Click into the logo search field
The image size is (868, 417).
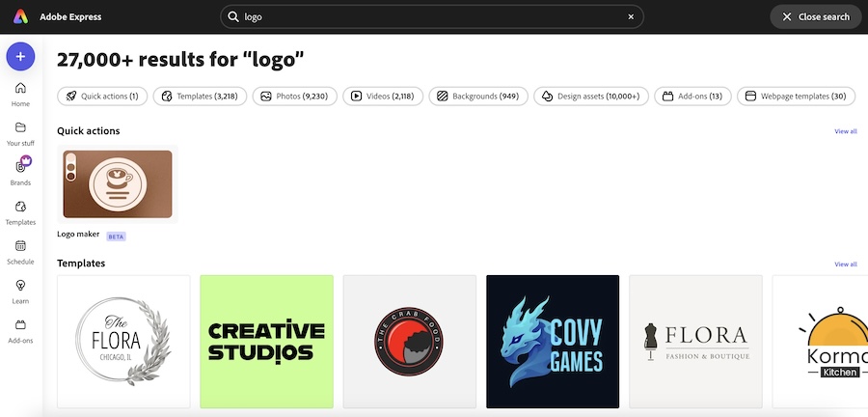pyautogui.click(x=432, y=16)
